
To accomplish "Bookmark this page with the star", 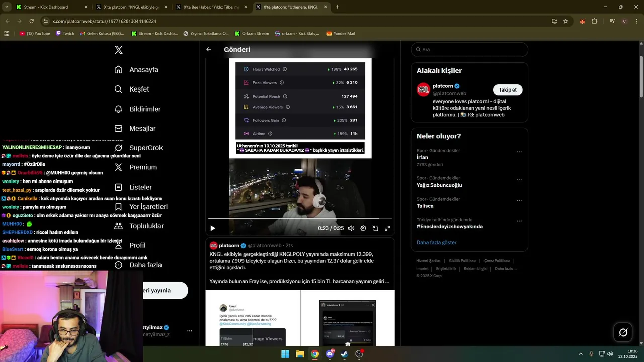I will coord(566,21).
